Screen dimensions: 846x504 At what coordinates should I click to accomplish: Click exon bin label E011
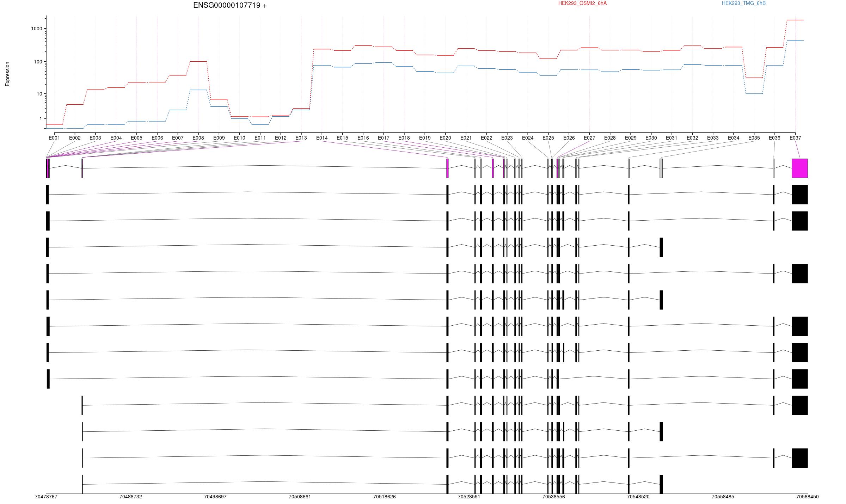pyautogui.click(x=260, y=138)
